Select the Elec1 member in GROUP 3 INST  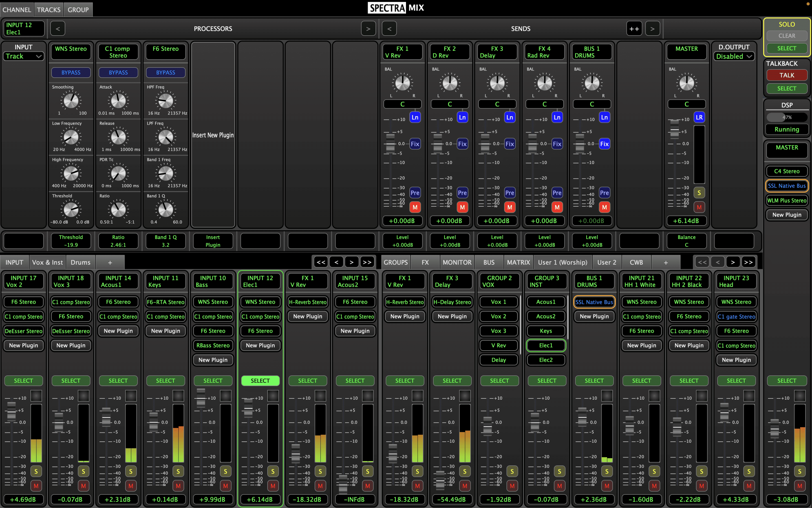(546, 345)
